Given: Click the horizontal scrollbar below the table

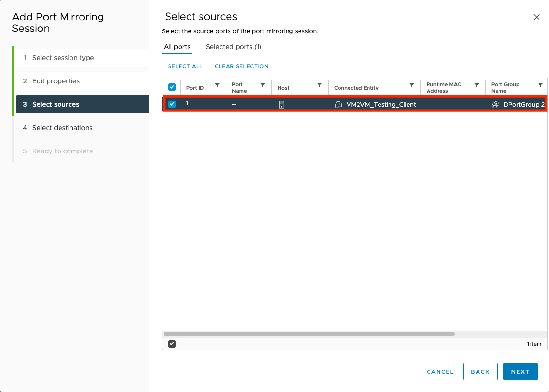Looking at the screenshot, I should 309,334.
